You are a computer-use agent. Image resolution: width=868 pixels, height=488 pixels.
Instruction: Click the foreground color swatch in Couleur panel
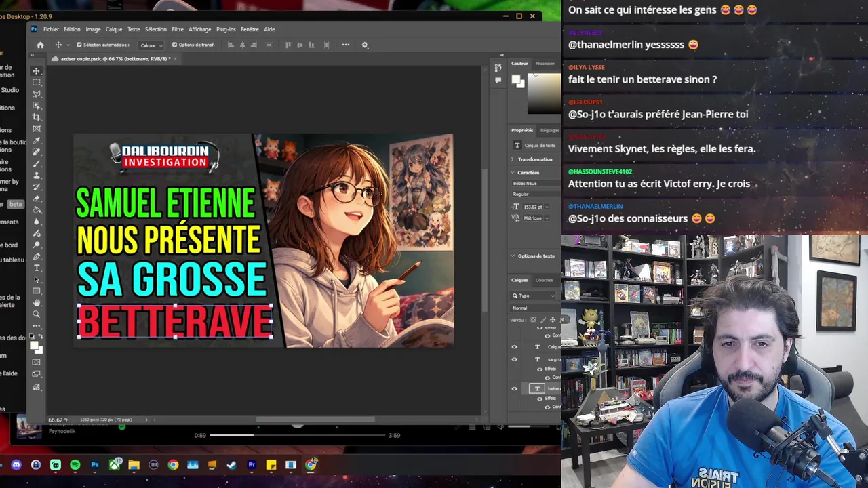click(x=516, y=80)
